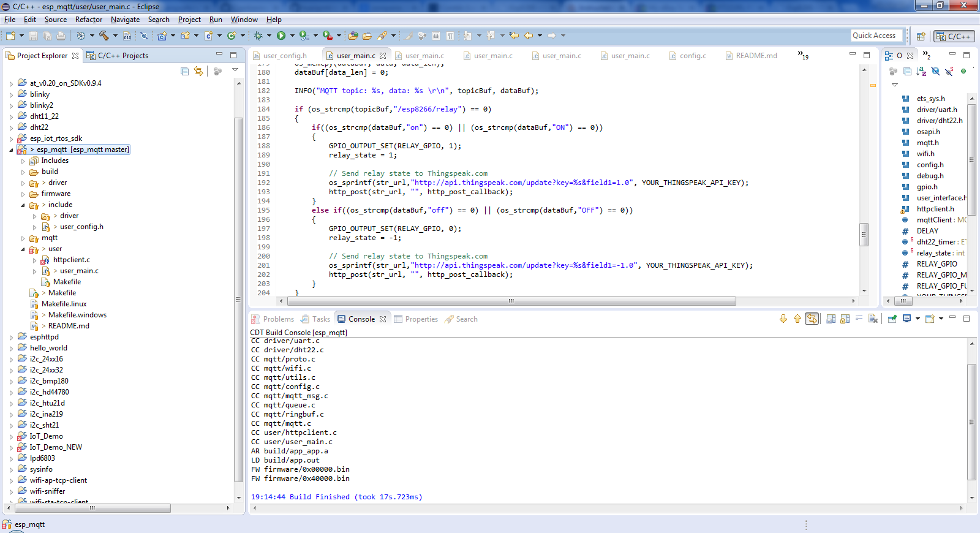Select httpclient.c in project tree
The width and height of the screenshot is (980, 533).
(x=71, y=260)
